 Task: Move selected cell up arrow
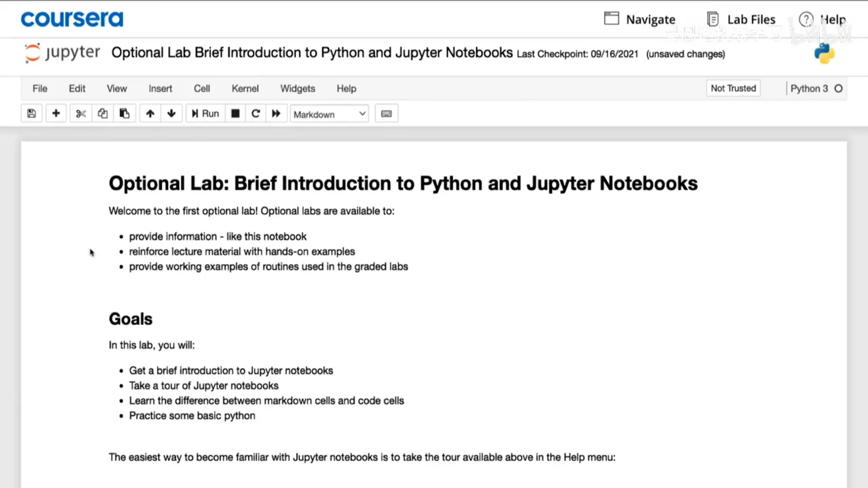pyautogui.click(x=150, y=113)
